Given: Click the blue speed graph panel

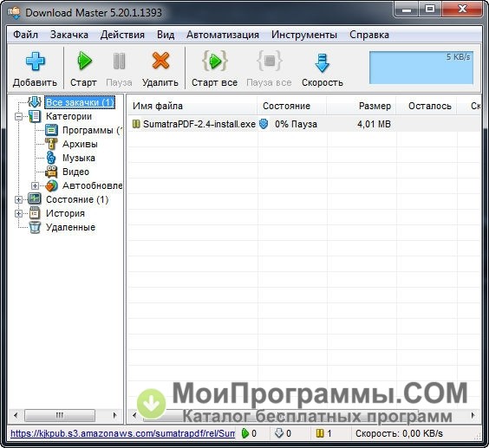Looking at the screenshot, I should point(421,68).
